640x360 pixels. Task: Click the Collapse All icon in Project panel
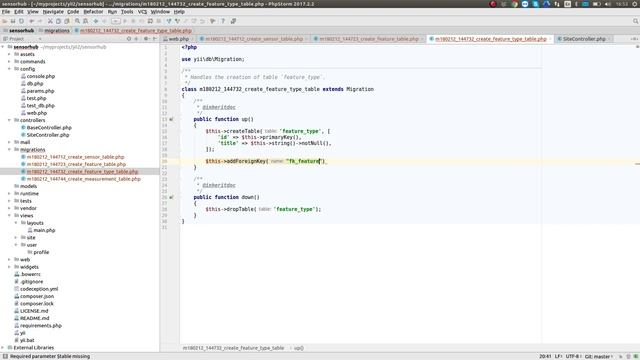tap(136, 39)
